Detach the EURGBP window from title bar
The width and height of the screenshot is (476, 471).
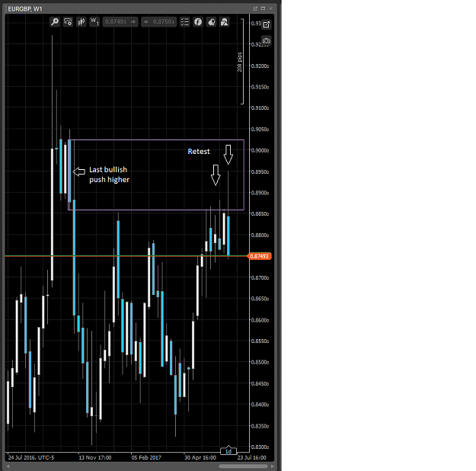click(x=255, y=8)
